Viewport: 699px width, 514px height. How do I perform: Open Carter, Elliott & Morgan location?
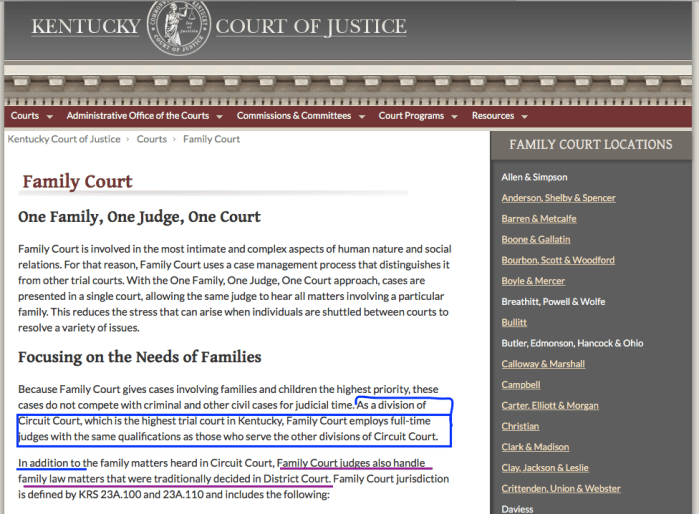coord(550,405)
